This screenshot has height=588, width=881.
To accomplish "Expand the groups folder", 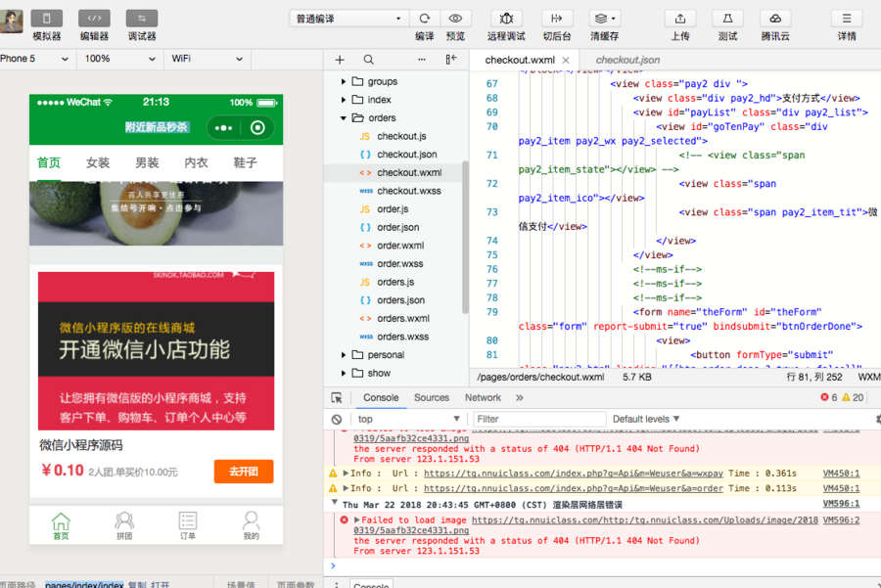I will click(344, 81).
